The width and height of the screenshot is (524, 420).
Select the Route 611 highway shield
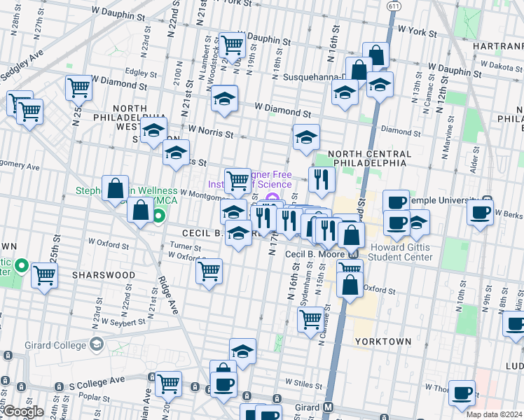[x=394, y=7]
